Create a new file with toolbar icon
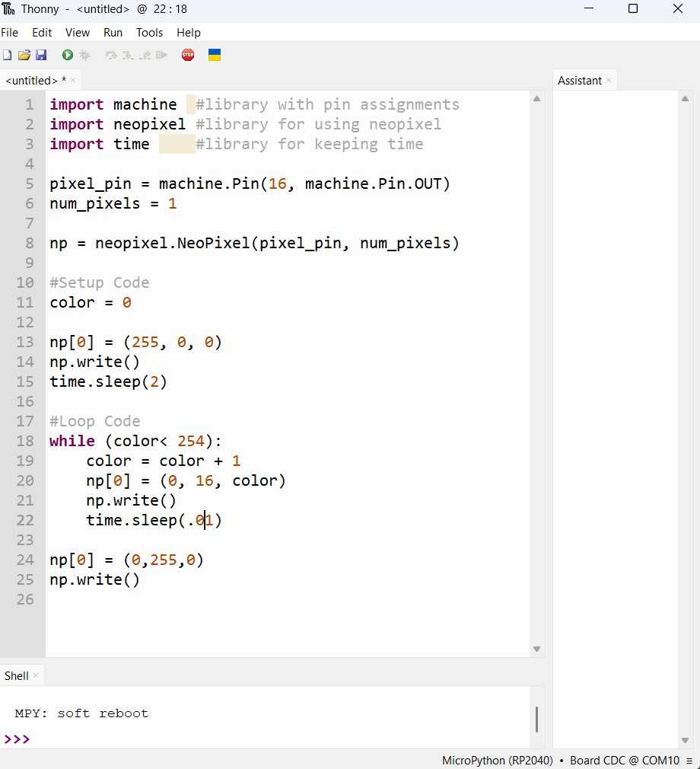Viewport: 700px width, 769px height. (x=8, y=55)
